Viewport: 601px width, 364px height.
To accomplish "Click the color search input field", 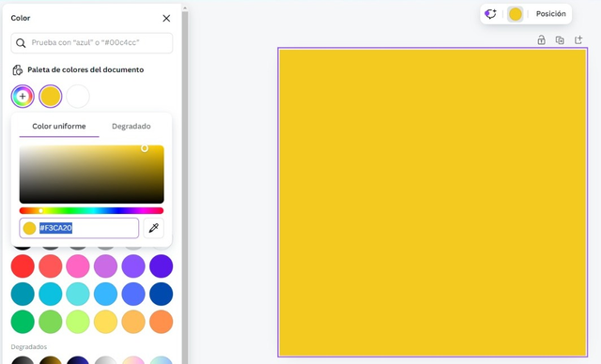I will coord(92,42).
